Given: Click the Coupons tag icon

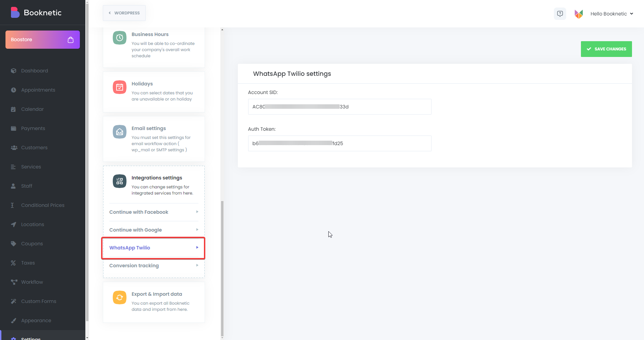Looking at the screenshot, I should pyautogui.click(x=13, y=244).
